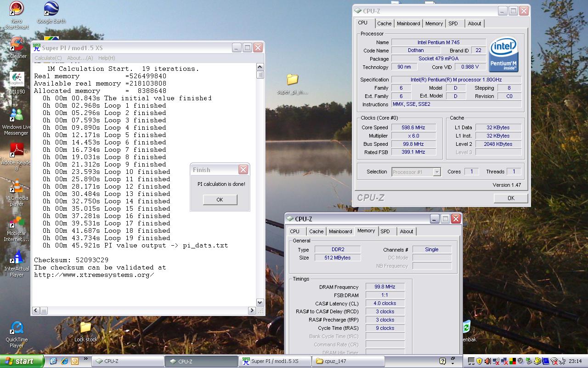Click the Super PI title bar icon
The width and height of the screenshot is (588, 368).
[x=37, y=47]
